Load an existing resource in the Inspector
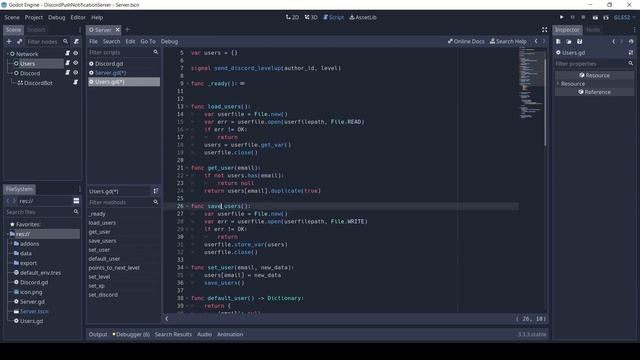 pyautogui.click(x=569, y=42)
